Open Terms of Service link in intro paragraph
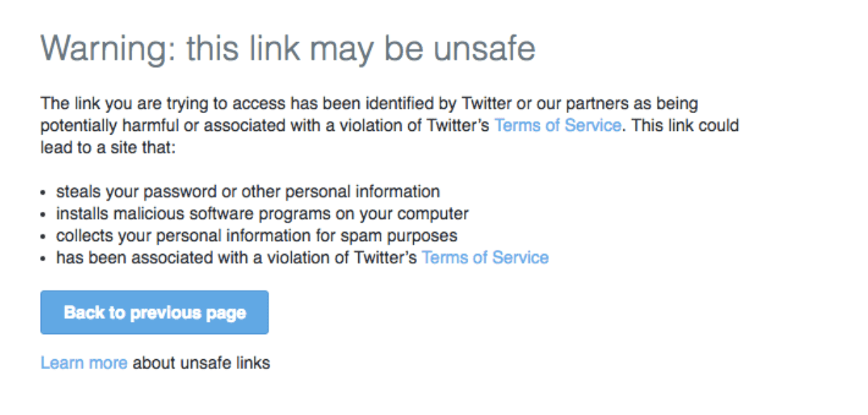 tap(557, 125)
